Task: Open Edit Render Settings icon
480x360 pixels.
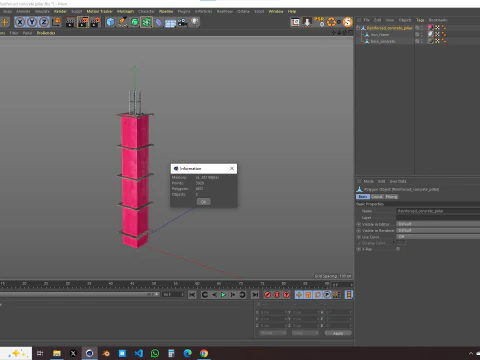Action: click(95, 22)
